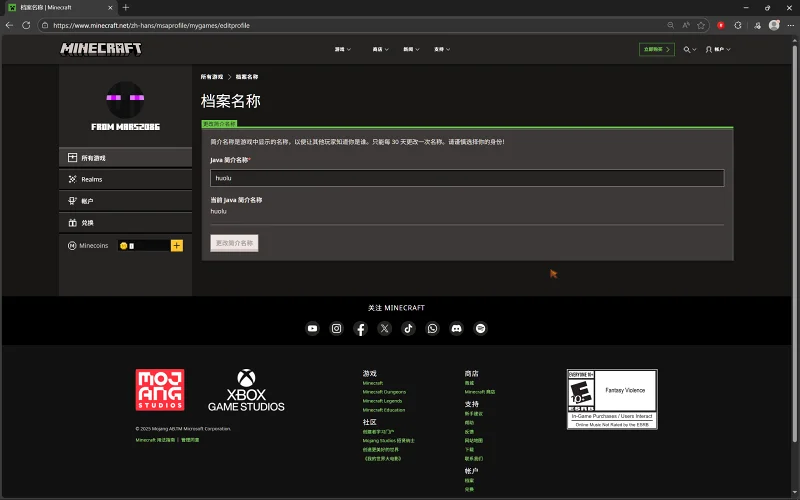This screenshot has height=500, width=800.
Task: Open footer link 联系我们
Action: 473,458
